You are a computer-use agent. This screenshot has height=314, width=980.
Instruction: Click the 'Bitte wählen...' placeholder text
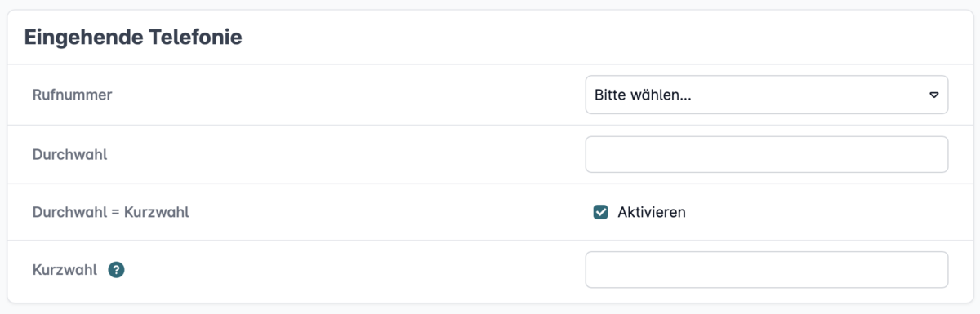[643, 95]
